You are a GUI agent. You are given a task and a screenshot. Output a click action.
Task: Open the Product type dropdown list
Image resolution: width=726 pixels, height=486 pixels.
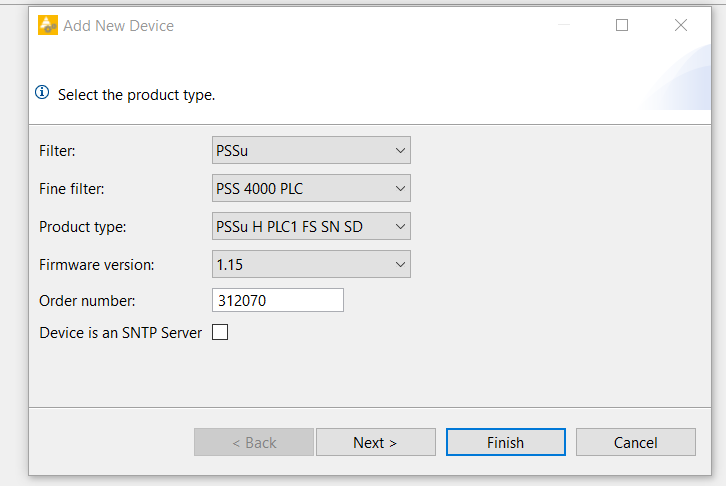tap(311, 226)
